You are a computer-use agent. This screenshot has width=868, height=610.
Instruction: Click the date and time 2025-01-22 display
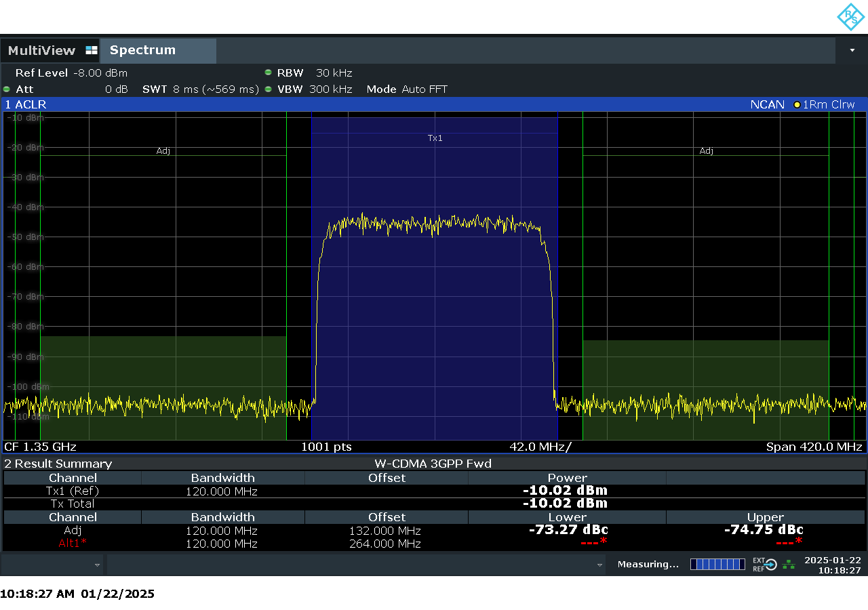coord(832,565)
